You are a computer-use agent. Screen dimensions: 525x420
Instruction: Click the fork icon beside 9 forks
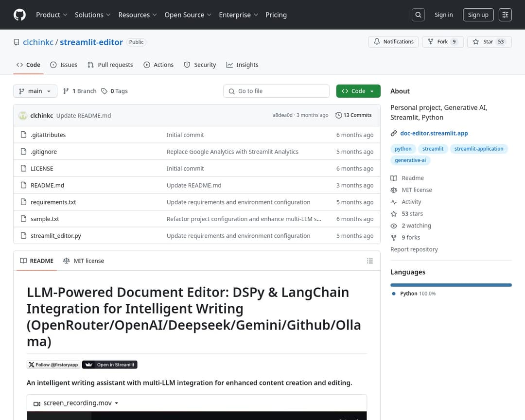(x=394, y=237)
